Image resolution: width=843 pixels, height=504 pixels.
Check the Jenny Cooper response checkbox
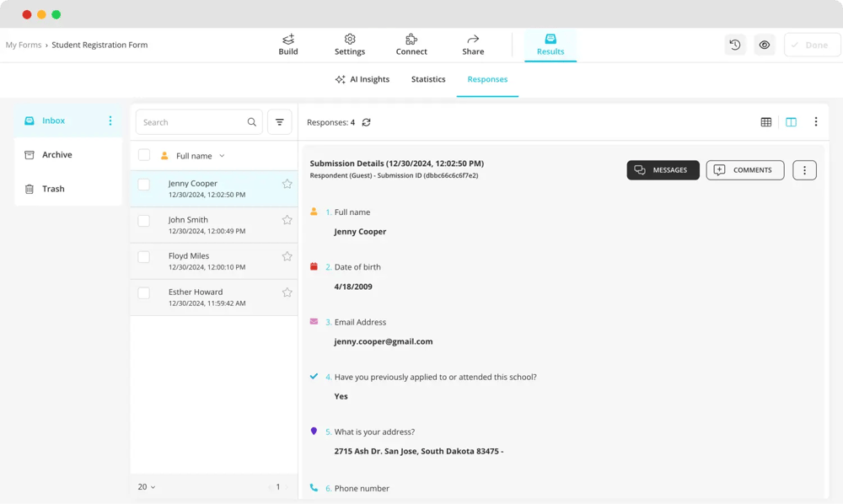[x=144, y=185]
